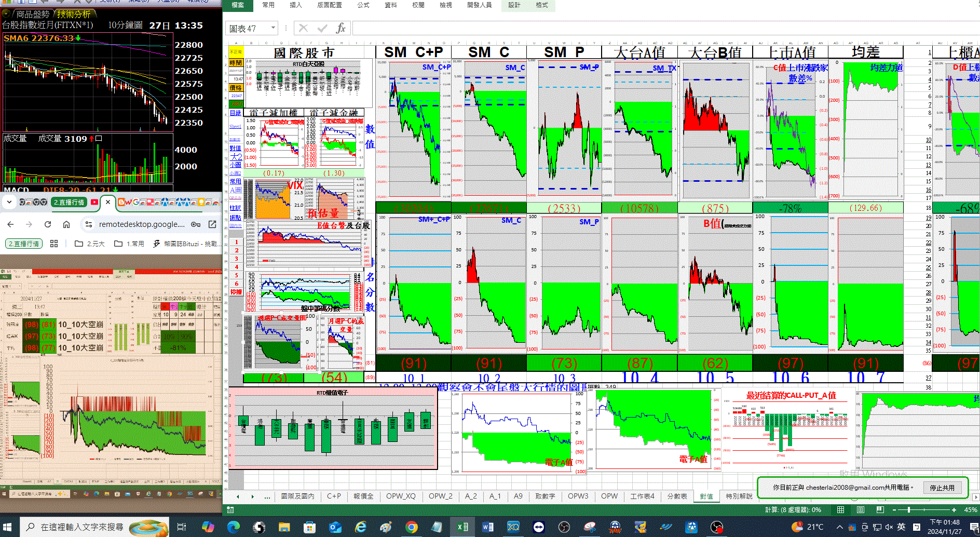Click the Cancel entry X icon in formula bar
The width and height of the screenshot is (980, 537).
(304, 28)
